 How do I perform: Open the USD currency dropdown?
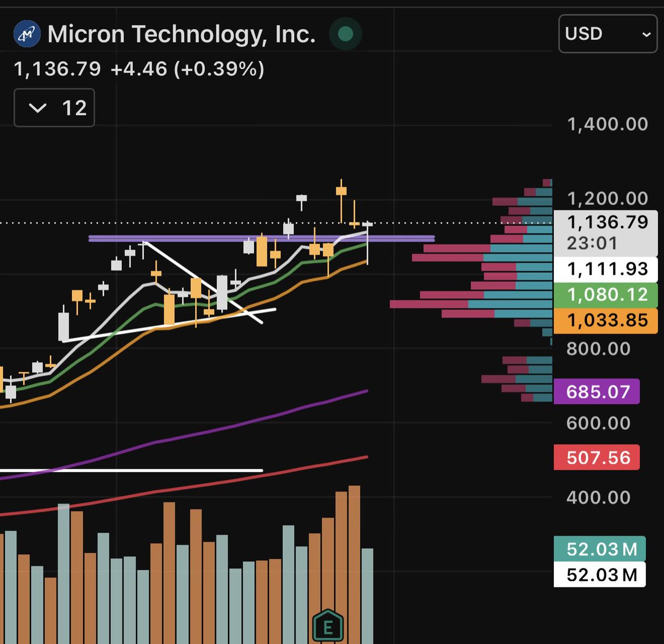coord(608,34)
